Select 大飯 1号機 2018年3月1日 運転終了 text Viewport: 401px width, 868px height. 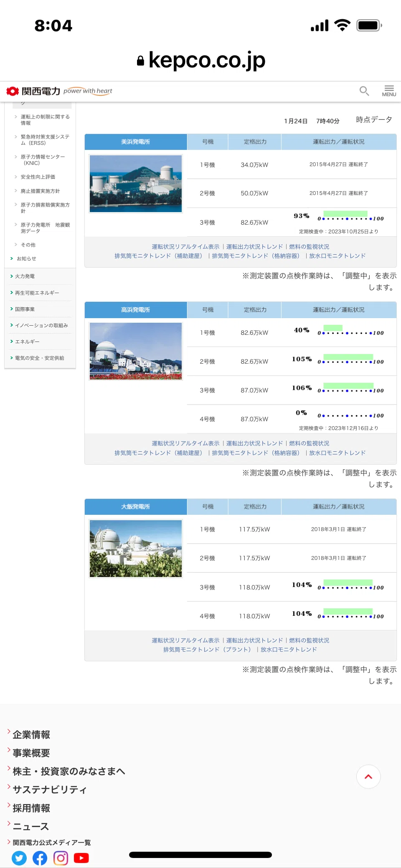click(x=339, y=529)
